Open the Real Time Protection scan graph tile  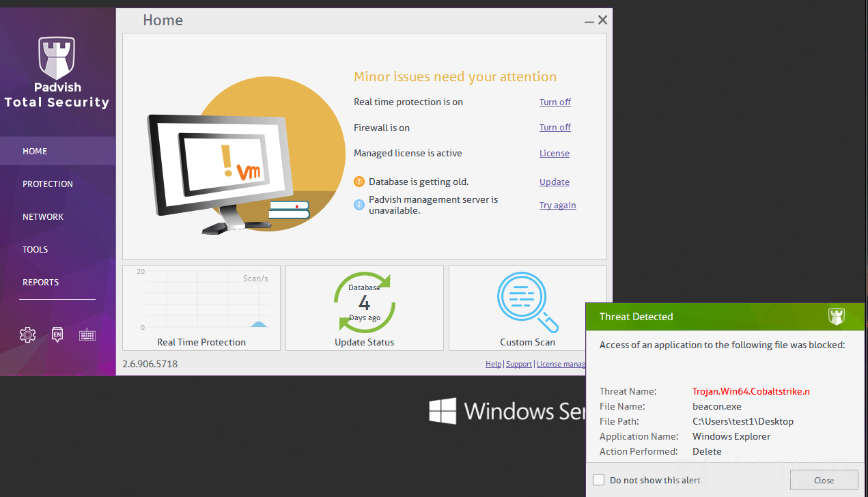coord(201,308)
